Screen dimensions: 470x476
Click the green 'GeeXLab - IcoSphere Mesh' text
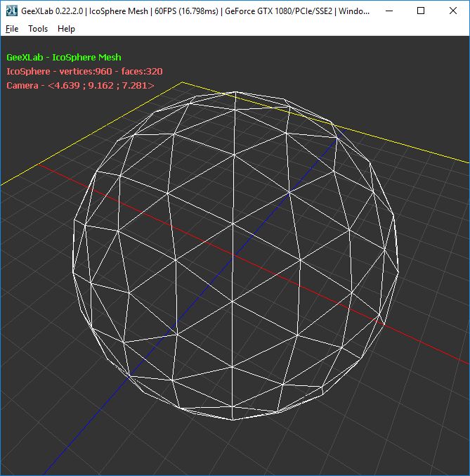click(64, 58)
